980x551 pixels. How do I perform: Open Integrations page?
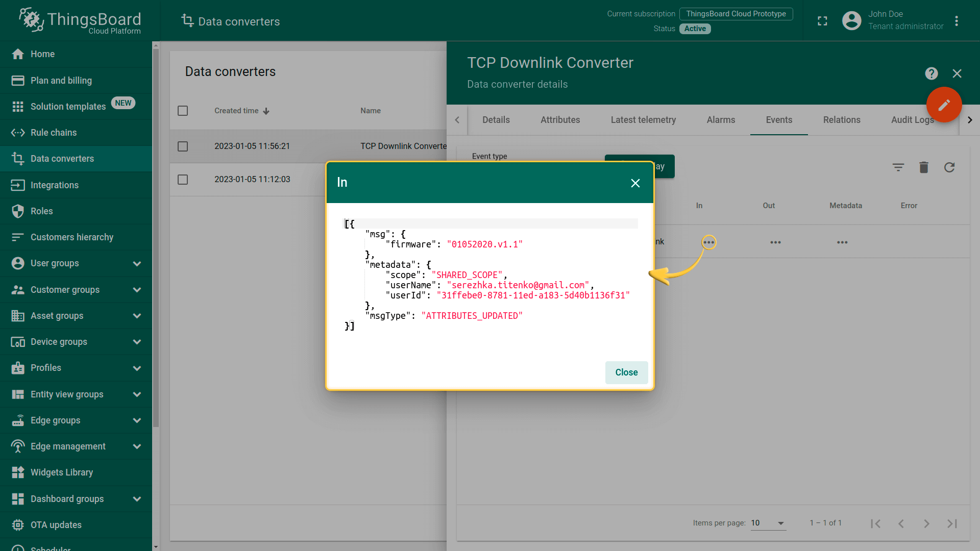pyautogui.click(x=76, y=185)
